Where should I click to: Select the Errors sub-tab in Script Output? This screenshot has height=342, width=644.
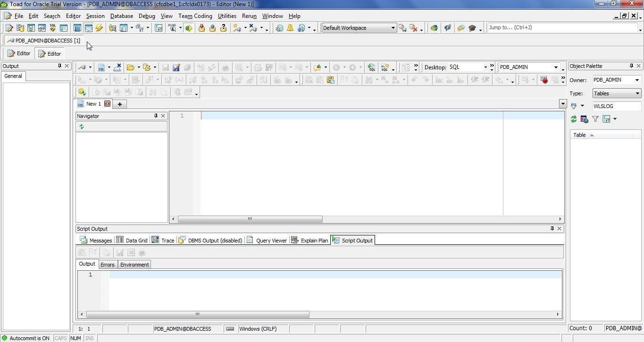point(107,264)
